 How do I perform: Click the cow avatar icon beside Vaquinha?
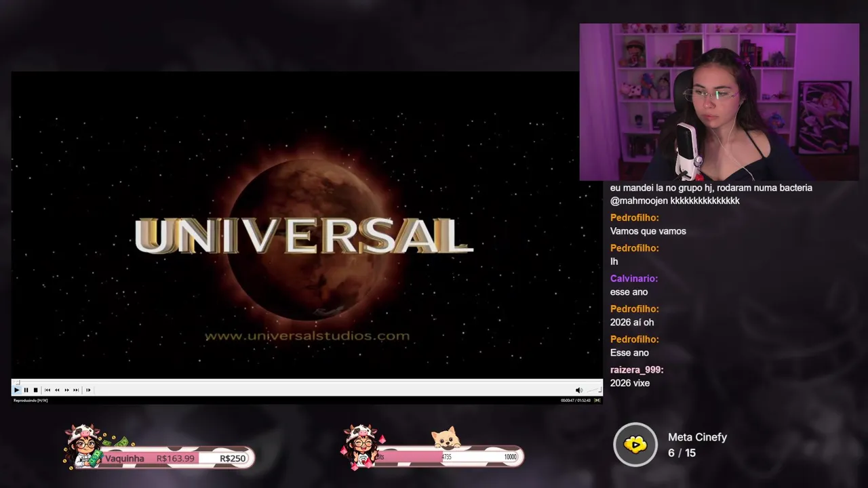coord(83,446)
